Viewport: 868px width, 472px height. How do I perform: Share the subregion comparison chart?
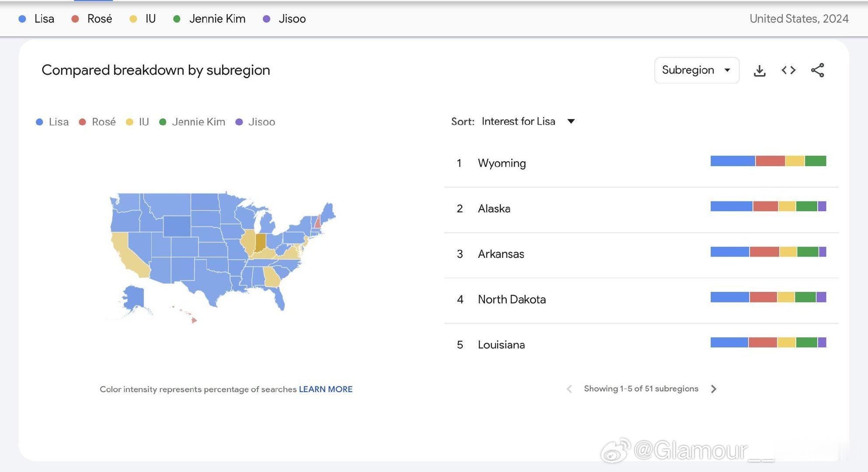[x=817, y=70]
